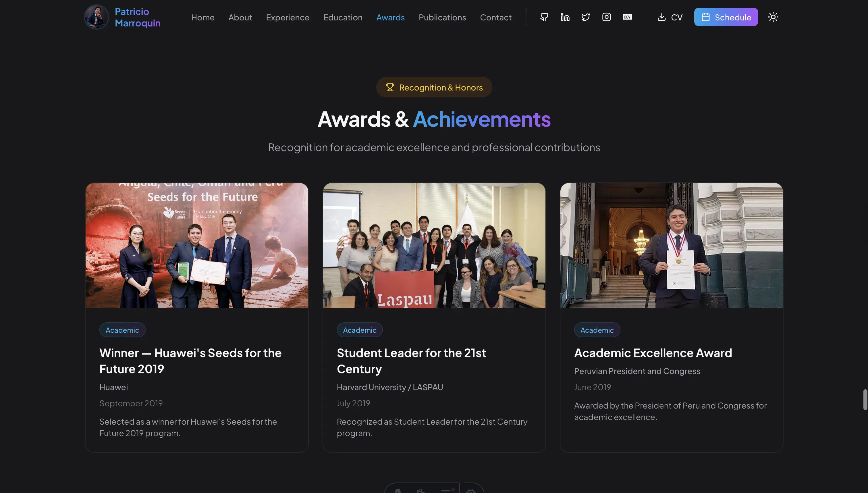Click the trophy icon in Recognition badge

click(390, 87)
